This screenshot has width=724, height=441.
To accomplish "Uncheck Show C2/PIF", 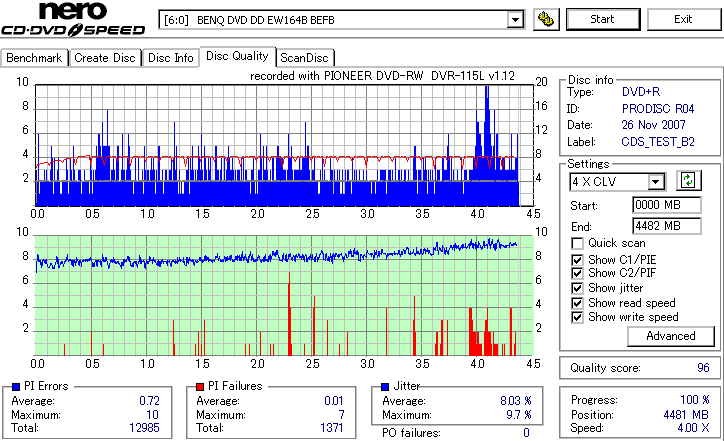I will tap(577, 273).
